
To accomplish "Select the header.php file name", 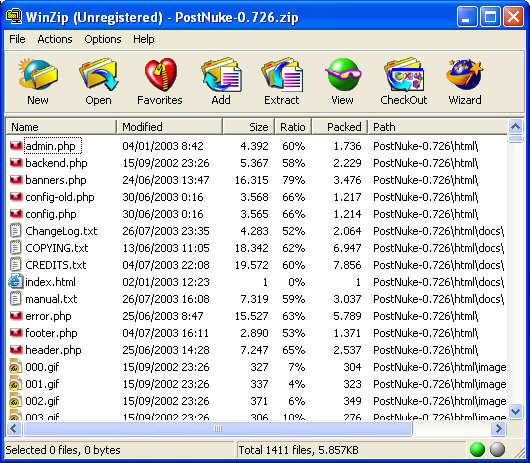I will pyautogui.click(x=53, y=350).
